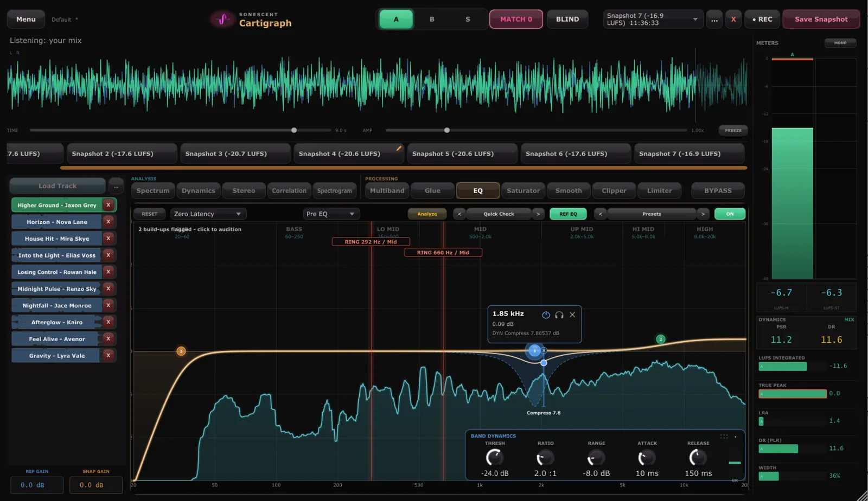Open the Spectrogram tab
868x501 pixels.
pyautogui.click(x=334, y=191)
